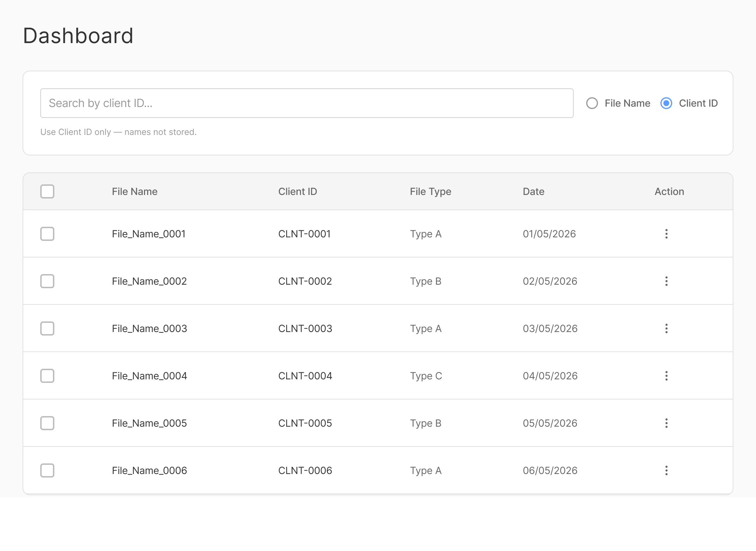Check the box for File_Name_0002 row
The width and height of the screenshot is (756, 551).
(47, 281)
